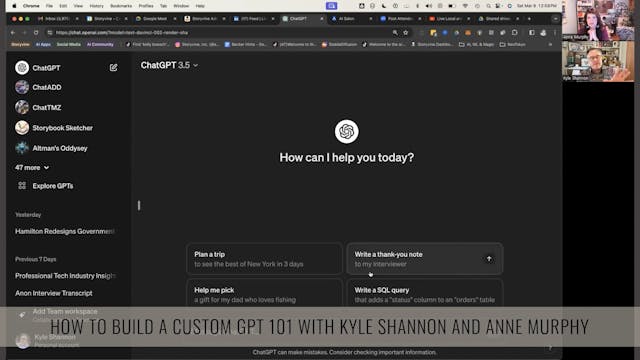Open the Social Media bookmark
The width and height of the screenshot is (640, 360).
tap(69, 44)
